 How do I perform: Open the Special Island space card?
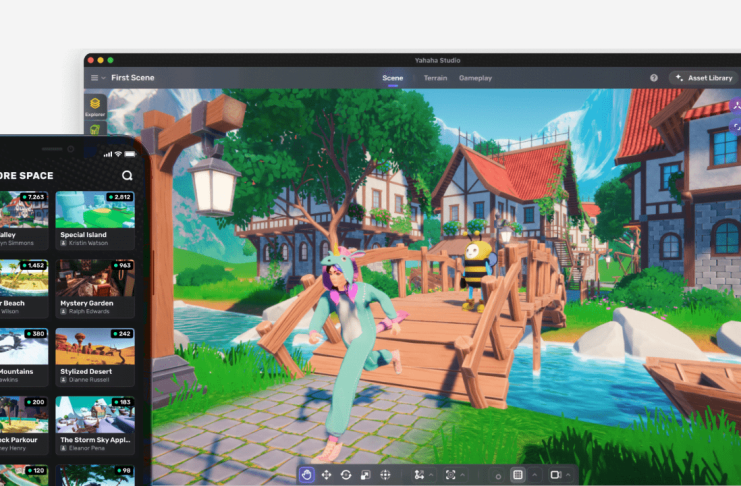[95, 220]
